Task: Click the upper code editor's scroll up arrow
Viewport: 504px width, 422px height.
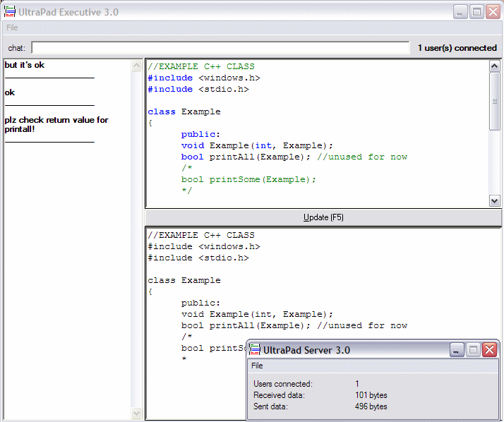Action: [495, 66]
